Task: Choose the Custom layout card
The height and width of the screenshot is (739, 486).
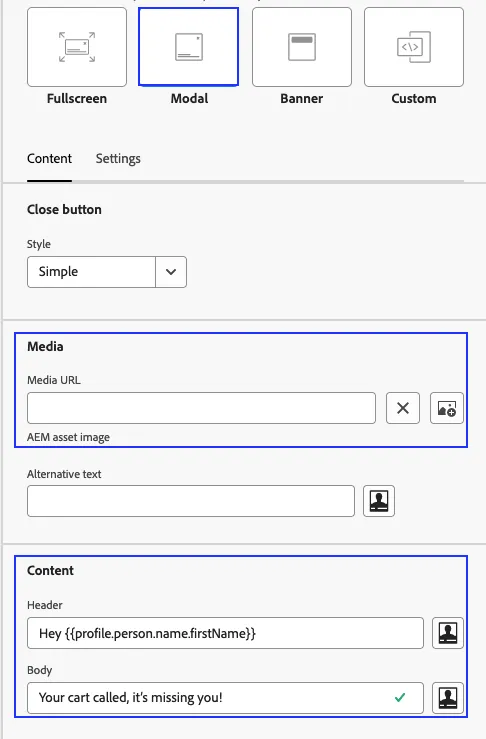Action: pos(414,47)
